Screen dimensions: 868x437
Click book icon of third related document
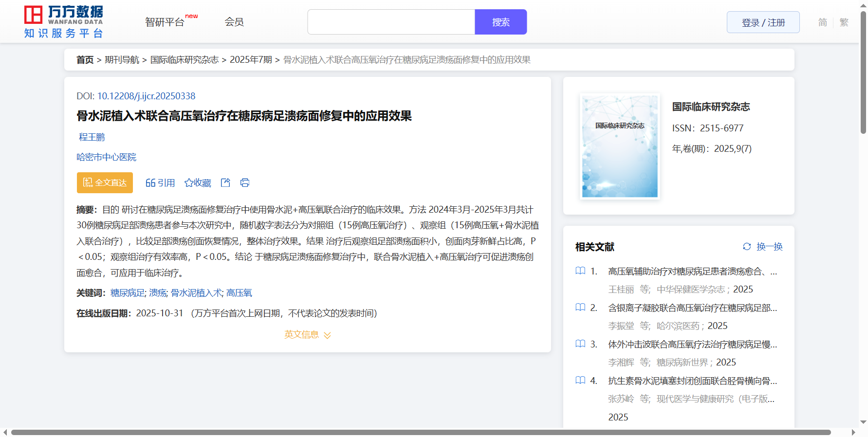coord(580,344)
